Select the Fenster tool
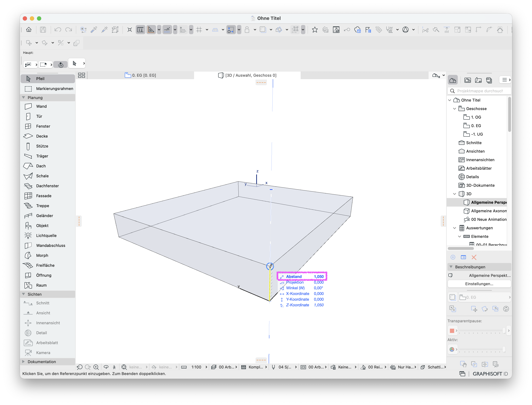532x405 pixels. [x=48, y=126]
